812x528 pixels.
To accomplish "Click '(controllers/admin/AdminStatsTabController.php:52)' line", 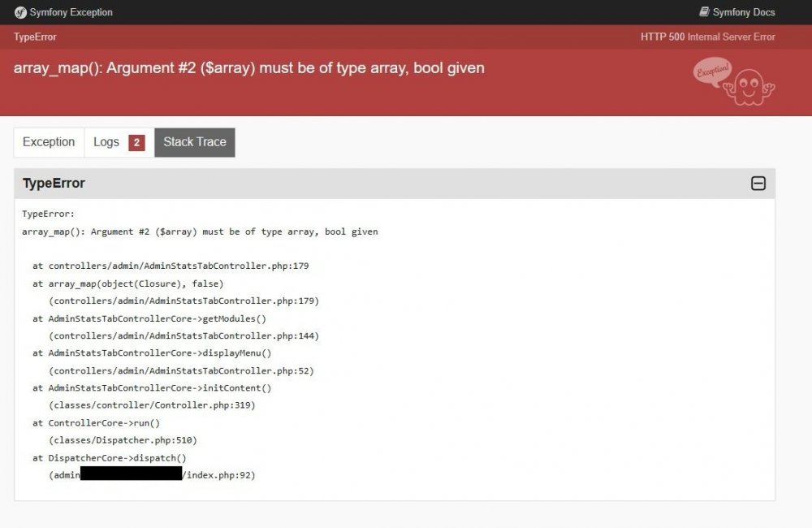I will (x=181, y=371).
